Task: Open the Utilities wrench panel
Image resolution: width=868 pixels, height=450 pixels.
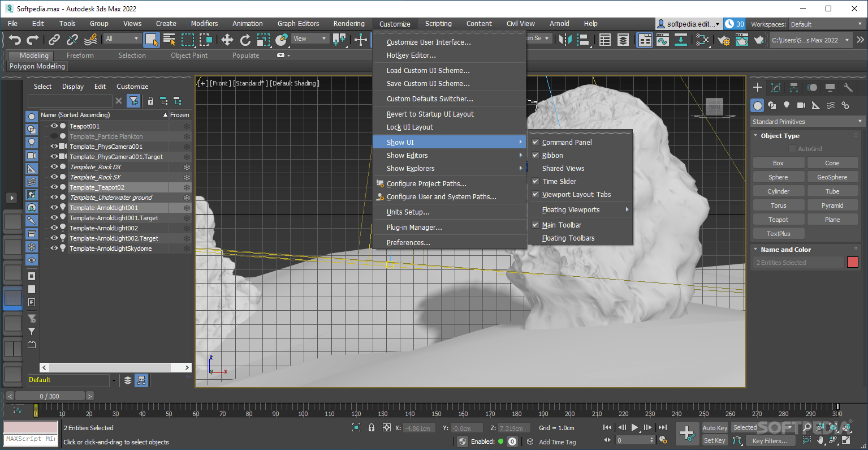Action: 848,88
